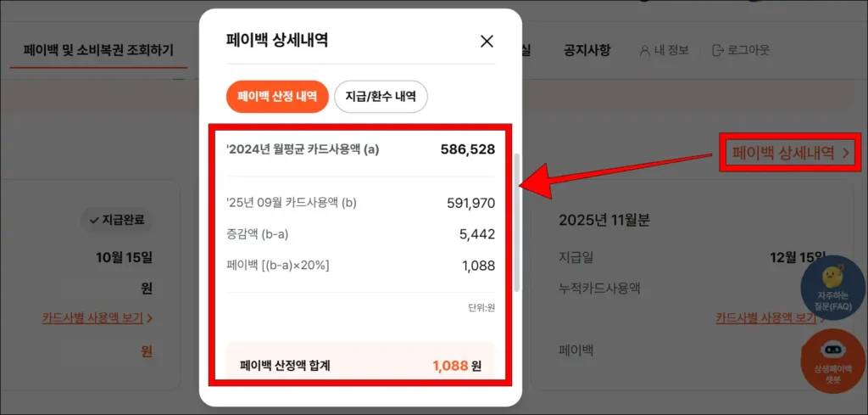The width and height of the screenshot is (868, 415).
Task: Click the checkmark on the 지급완료 badge
Action: [x=93, y=220]
